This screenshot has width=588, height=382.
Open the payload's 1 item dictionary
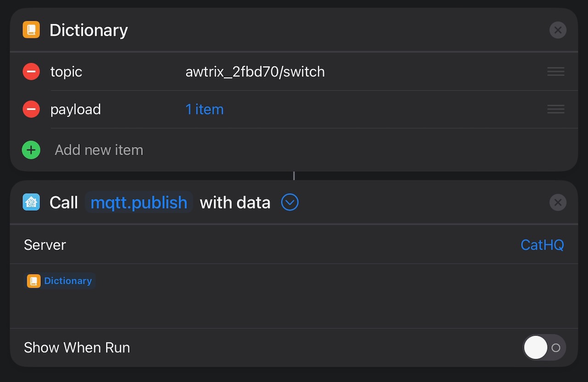[x=204, y=109]
